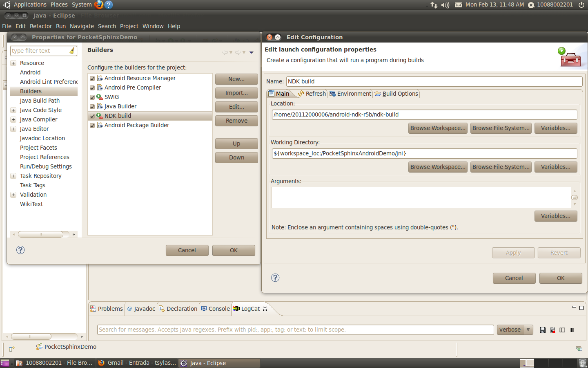Clear the filter text with broom icon
588x368 pixels.
pyautogui.click(x=72, y=51)
